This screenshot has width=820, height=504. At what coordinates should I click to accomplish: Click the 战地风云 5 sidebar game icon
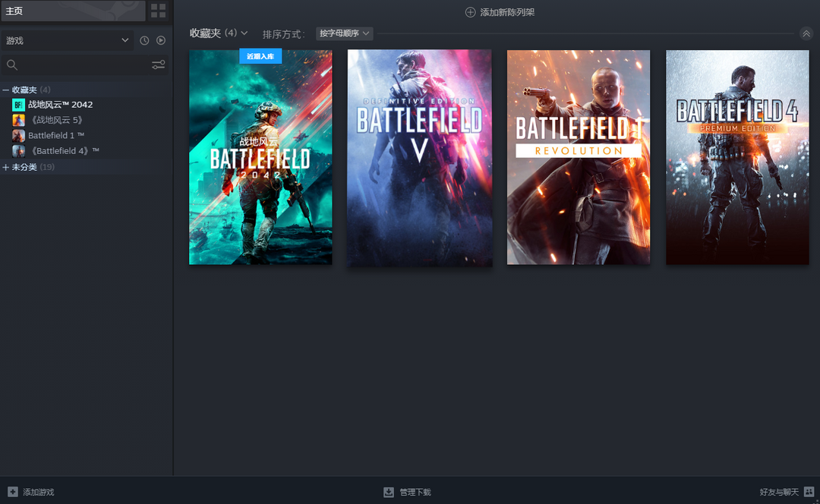[18, 120]
